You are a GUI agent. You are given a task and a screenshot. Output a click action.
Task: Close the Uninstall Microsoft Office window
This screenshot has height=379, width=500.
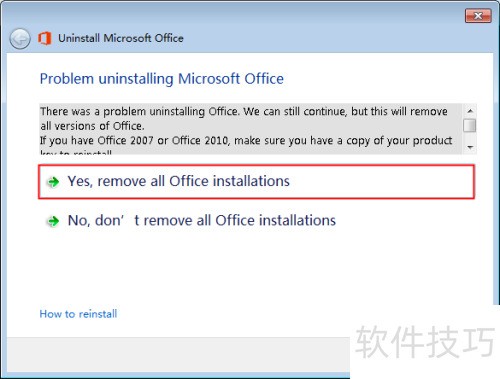pyautogui.click(x=478, y=16)
